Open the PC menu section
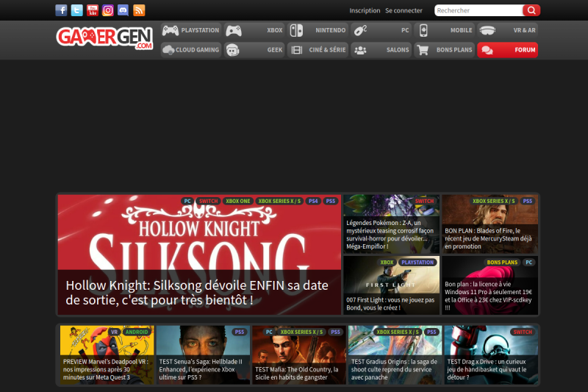588x392 pixels. point(381,30)
